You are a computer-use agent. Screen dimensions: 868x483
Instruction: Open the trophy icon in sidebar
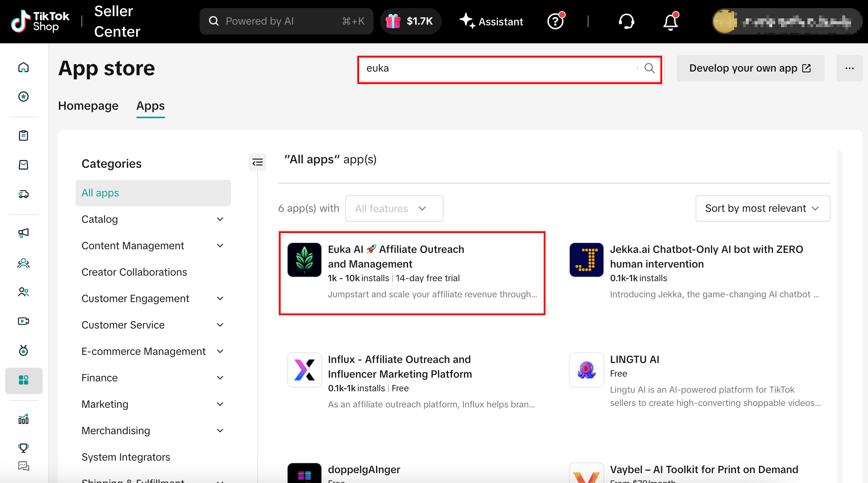pyautogui.click(x=23, y=447)
